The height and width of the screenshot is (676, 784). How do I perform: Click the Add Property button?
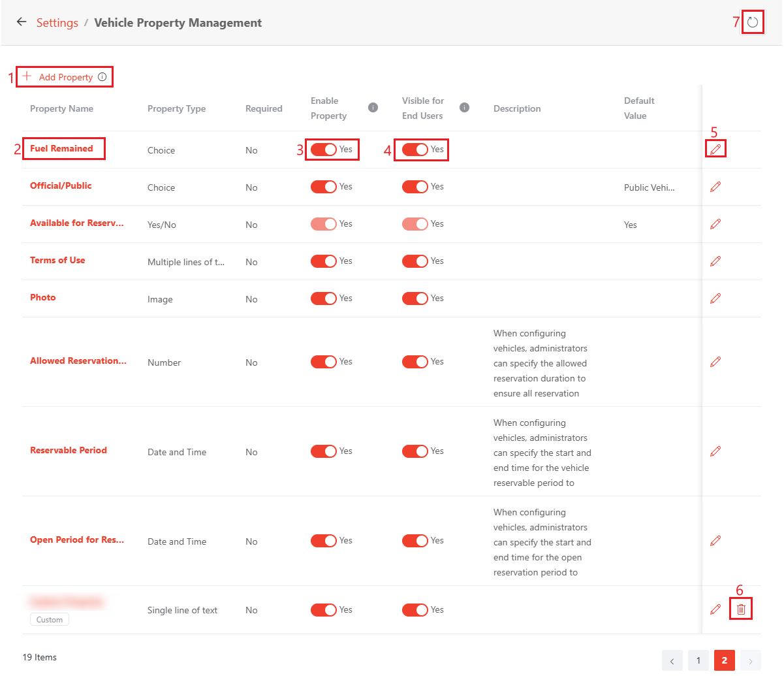tap(65, 77)
